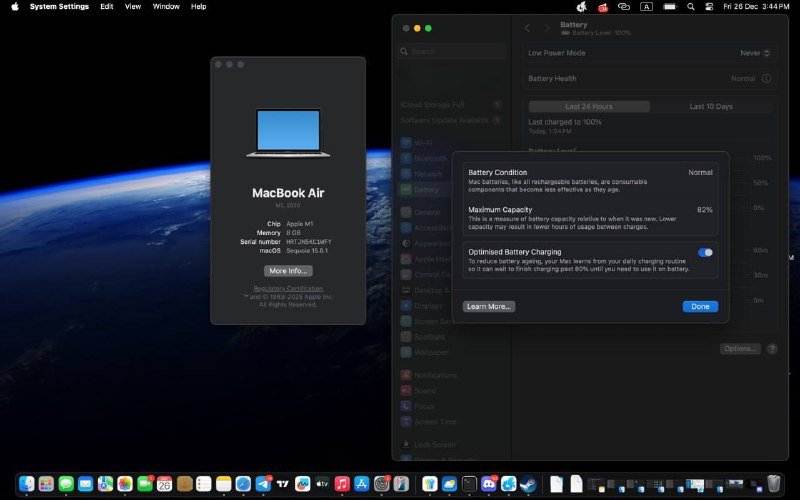The height and width of the screenshot is (500, 800).
Task: Click the Search field in System Settings
Action: [x=452, y=51]
